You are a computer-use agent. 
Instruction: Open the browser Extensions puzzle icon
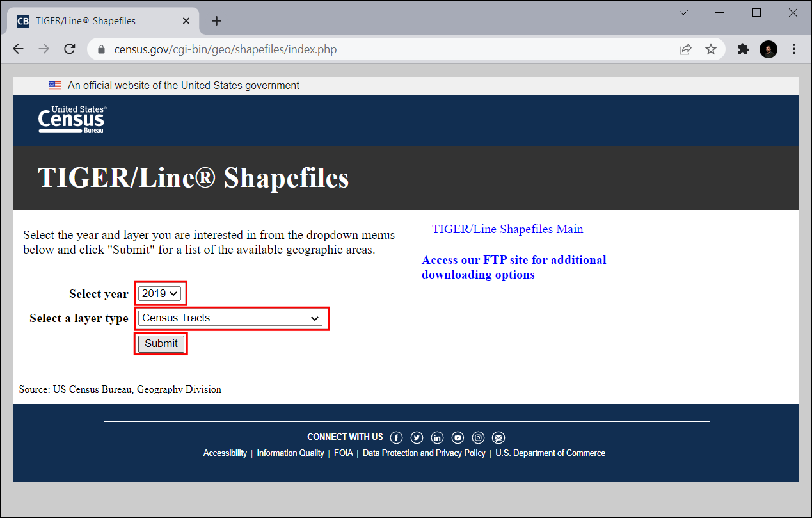(x=743, y=49)
